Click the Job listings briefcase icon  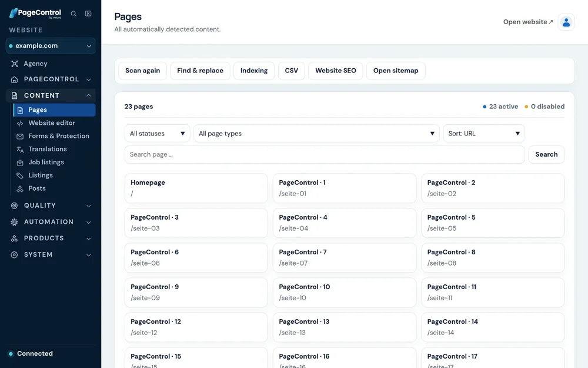20,163
